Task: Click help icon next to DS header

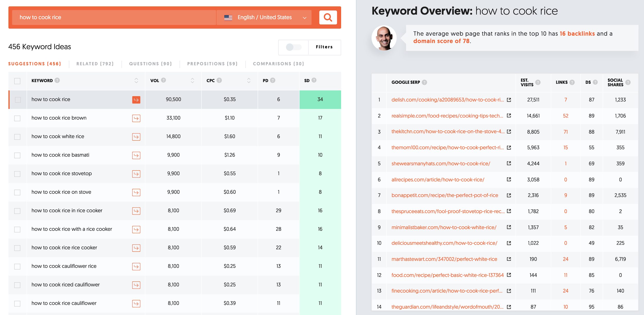Action: coord(595,82)
